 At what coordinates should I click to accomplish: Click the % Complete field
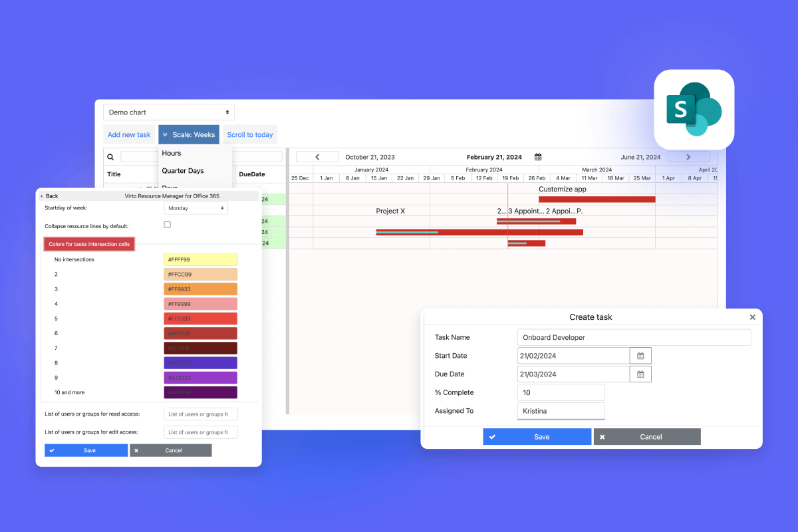(x=561, y=392)
